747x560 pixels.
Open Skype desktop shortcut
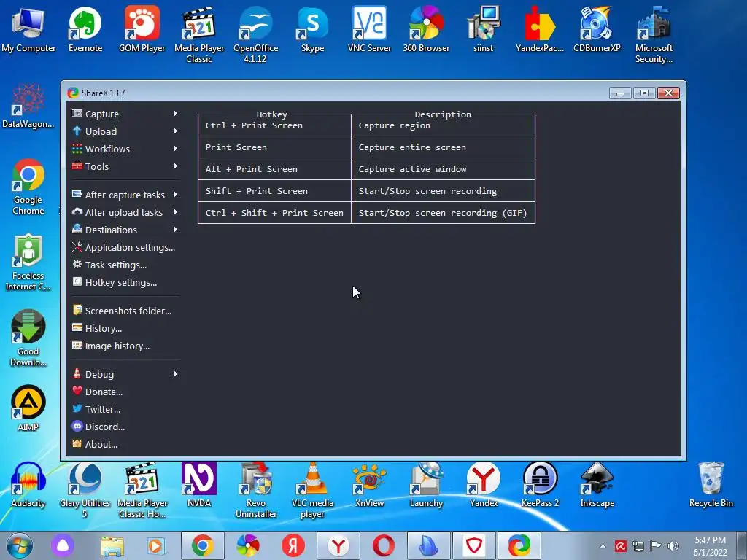[312, 29]
